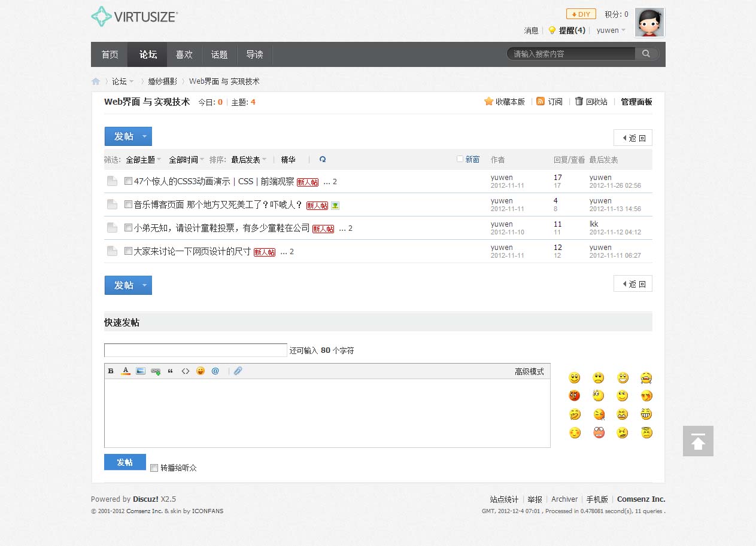756x546 pixels.
Task: Click the 新人帖 badge on 大家来讨论 thread
Action: click(265, 252)
